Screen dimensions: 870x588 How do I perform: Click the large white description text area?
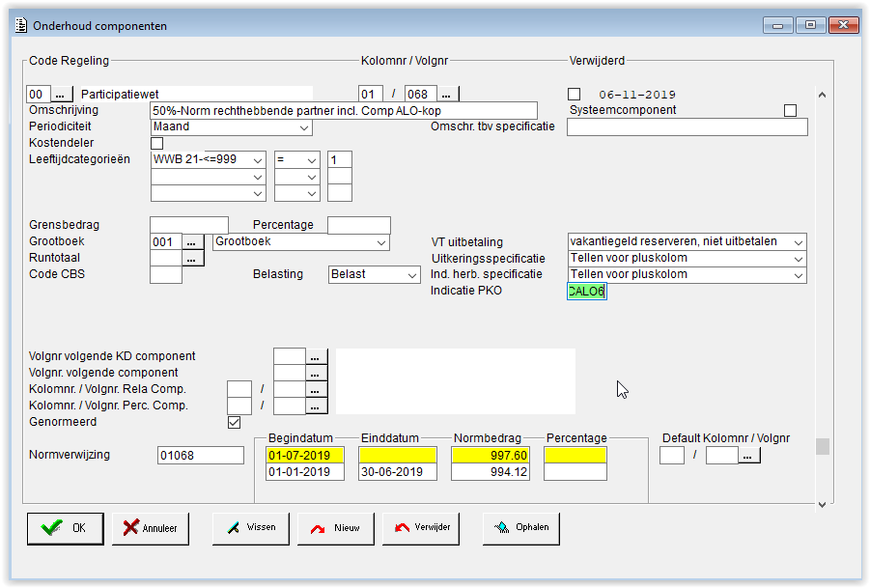pyautogui.click(x=456, y=381)
